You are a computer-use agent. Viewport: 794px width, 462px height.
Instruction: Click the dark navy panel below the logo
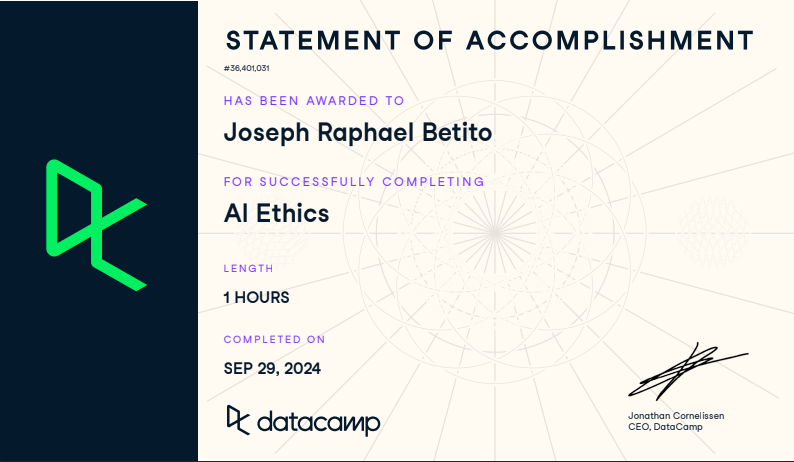click(x=98, y=380)
